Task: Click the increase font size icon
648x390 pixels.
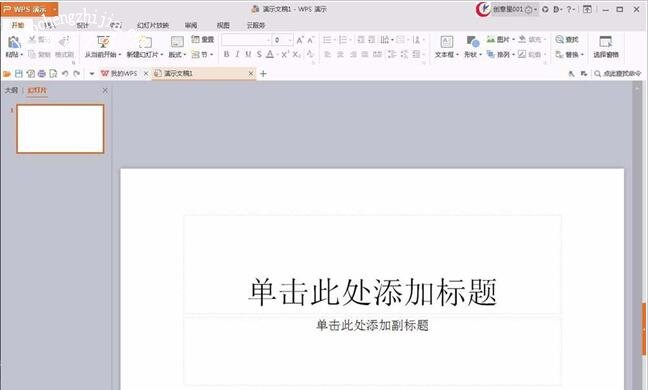Action: coord(300,40)
